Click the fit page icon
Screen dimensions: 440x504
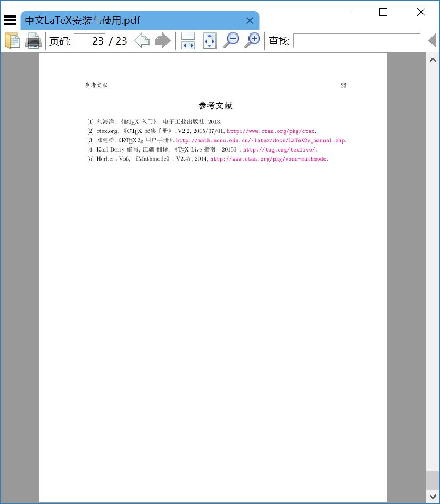(210, 41)
